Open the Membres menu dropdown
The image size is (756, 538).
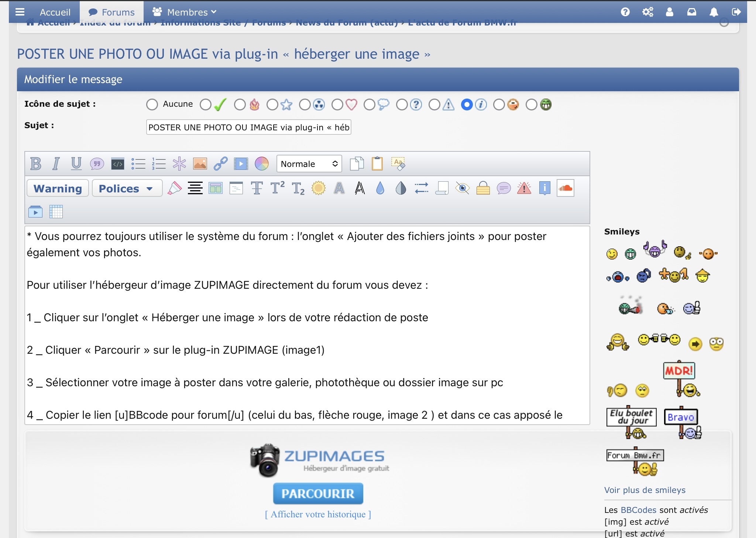(x=185, y=12)
